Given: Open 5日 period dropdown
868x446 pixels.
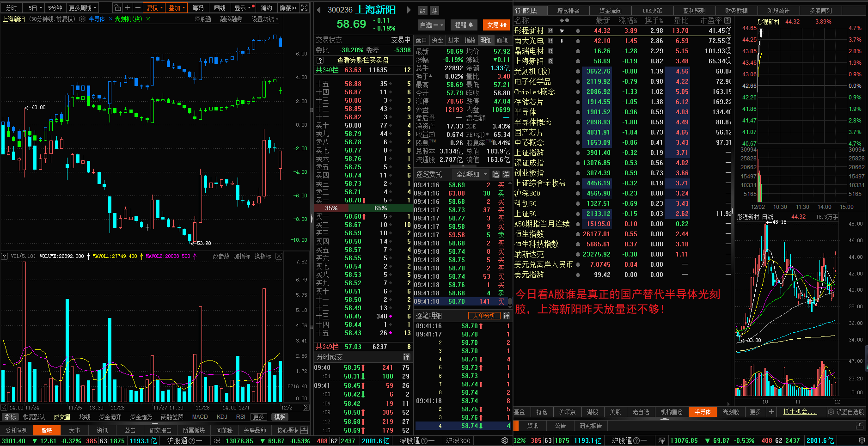Looking at the screenshot, I should click(x=35, y=8).
